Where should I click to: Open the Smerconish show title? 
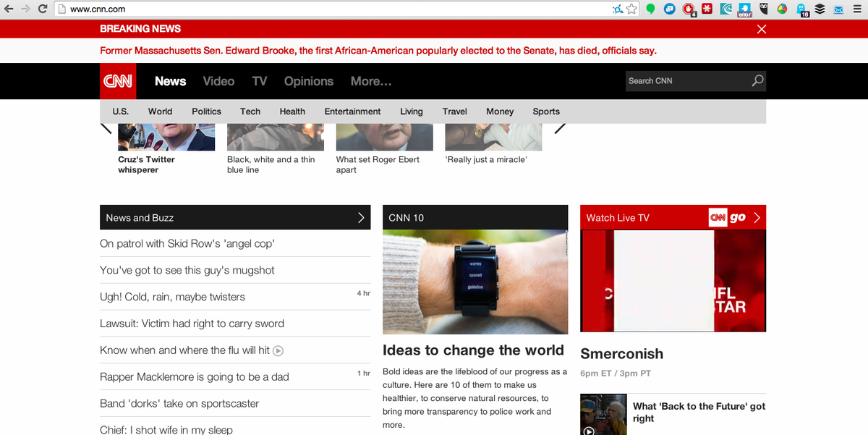(x=622, y=354)
